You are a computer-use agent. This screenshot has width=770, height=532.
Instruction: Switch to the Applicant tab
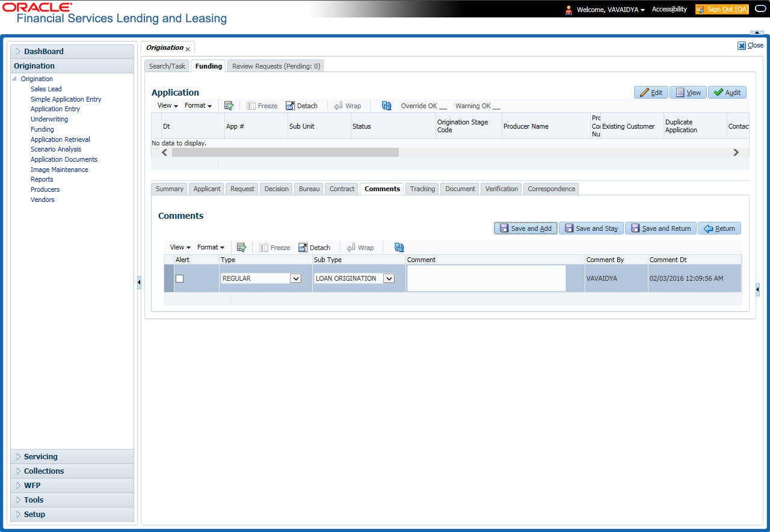(x=207, y=189)
